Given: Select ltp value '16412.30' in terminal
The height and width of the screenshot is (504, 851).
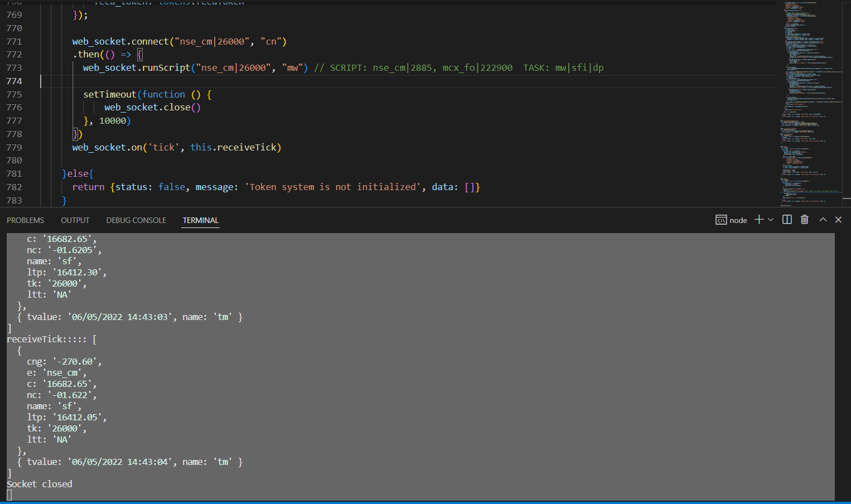Looking at the screenshot, I should pyautogui.click(x=78, y=272).
